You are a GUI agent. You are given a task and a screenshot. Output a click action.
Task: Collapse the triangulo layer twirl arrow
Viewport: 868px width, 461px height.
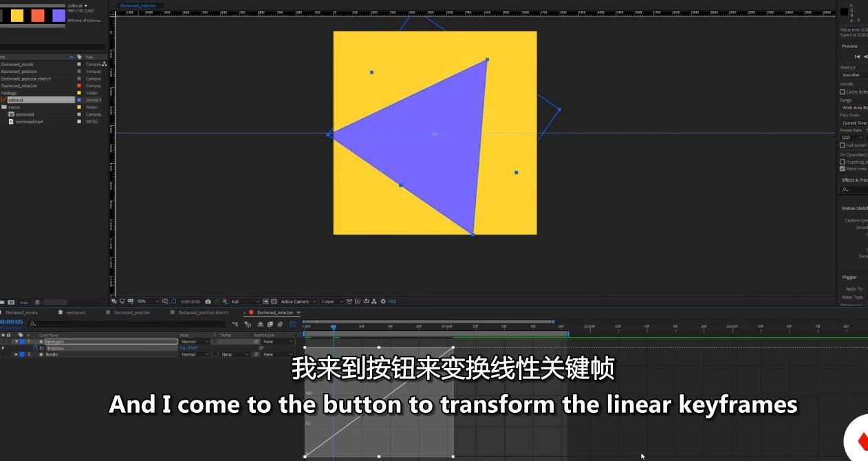click(x=17, y=341)
